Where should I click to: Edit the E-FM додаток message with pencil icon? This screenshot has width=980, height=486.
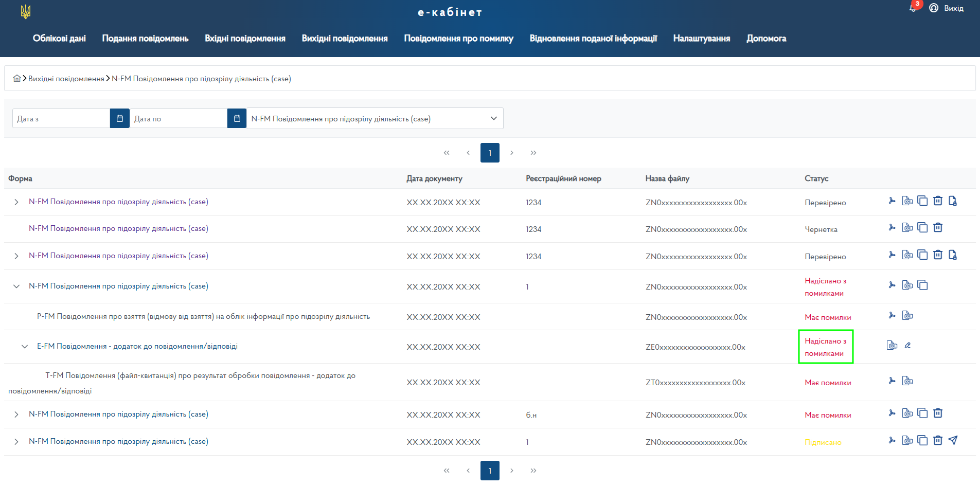(907, 345)
